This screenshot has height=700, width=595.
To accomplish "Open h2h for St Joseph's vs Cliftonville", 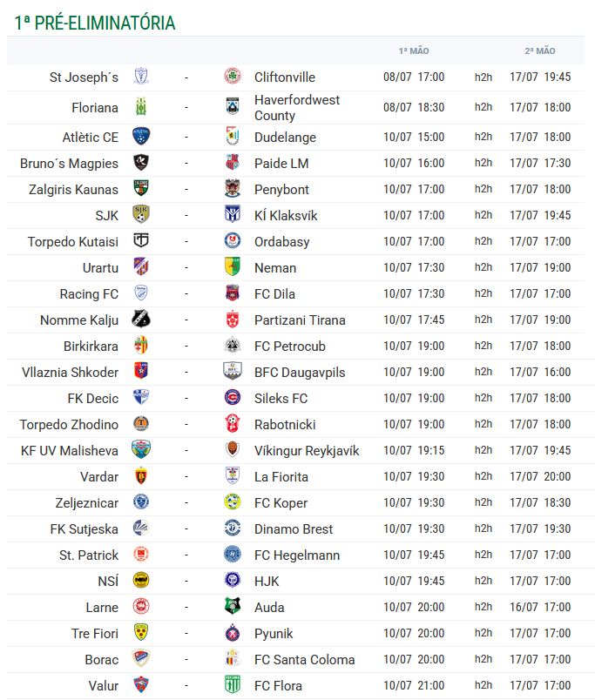I will tap(483, 77).
